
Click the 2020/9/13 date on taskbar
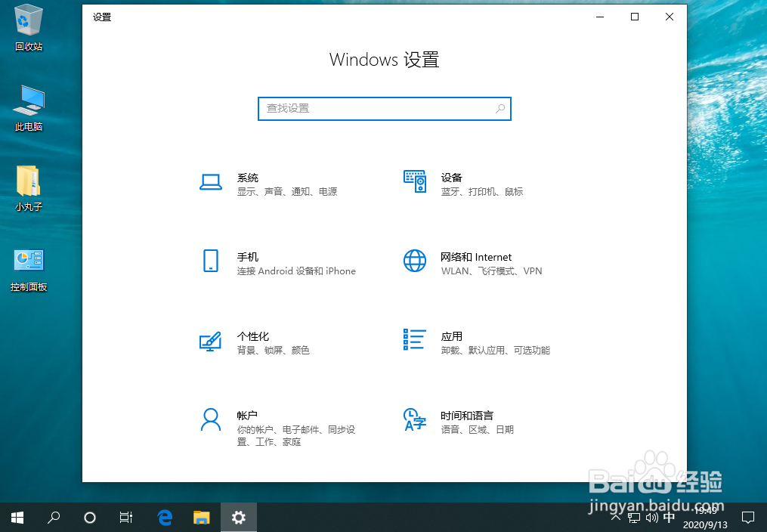click(705, 525)
